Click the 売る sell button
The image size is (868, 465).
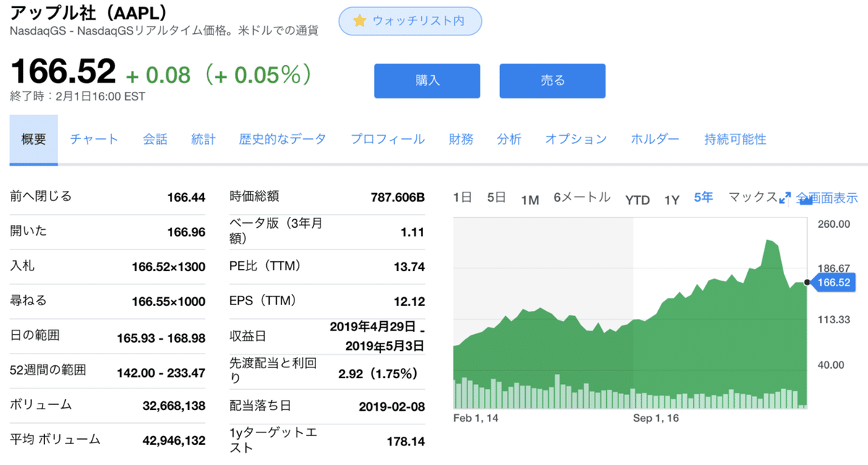click(x=553, y=81)
